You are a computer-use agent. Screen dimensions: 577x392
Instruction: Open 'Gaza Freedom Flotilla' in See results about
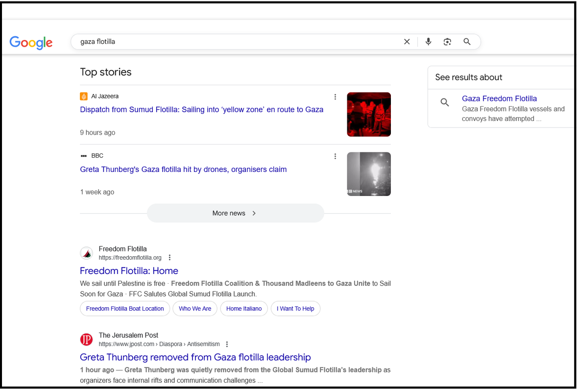(499, 98)
